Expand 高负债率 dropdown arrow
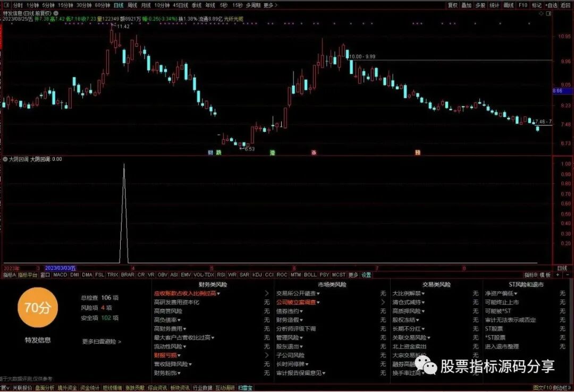574x392 pixels. [179, 320]
